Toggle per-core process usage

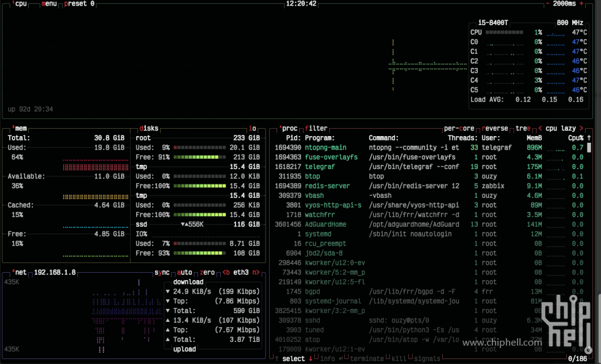click(459, 128)
